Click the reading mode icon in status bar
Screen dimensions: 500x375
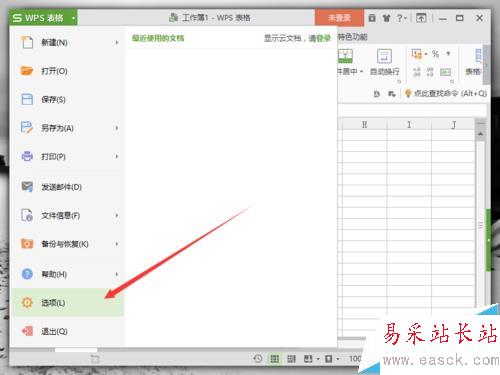click(x=308, y=359)
